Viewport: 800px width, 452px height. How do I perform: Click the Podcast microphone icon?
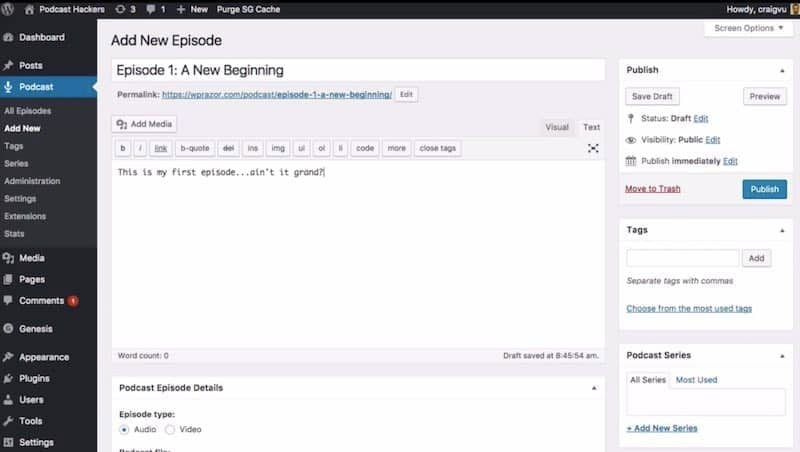click(8, 87)
